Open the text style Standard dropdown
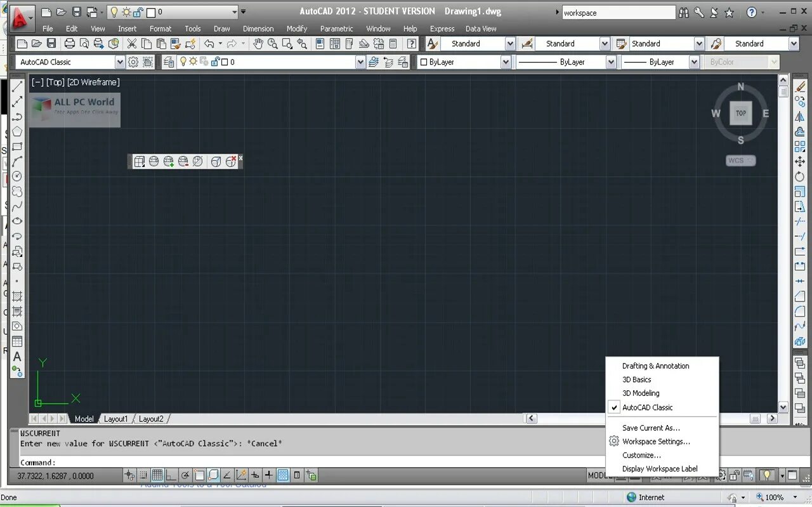Screen dimensions: 812x507 coord(510,44)
